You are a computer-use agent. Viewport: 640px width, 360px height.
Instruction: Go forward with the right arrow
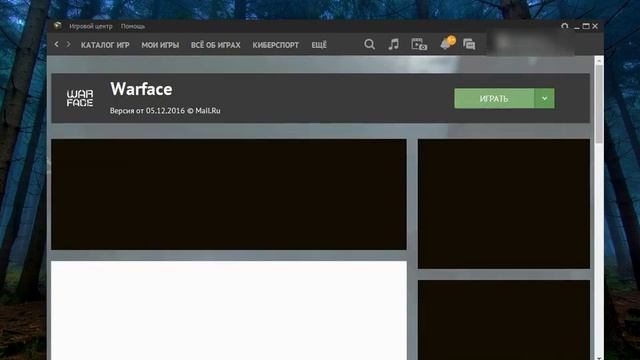[x=68, y=44]
